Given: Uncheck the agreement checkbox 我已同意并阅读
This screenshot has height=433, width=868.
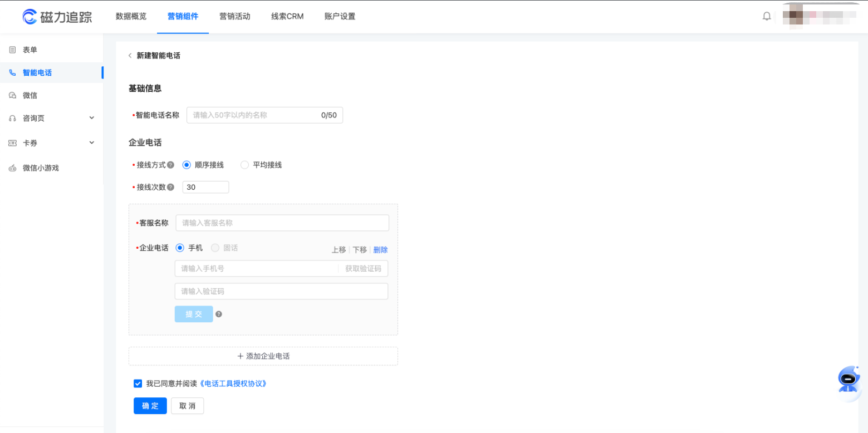Looking at the screenshot, I should (x=138, y=383).
